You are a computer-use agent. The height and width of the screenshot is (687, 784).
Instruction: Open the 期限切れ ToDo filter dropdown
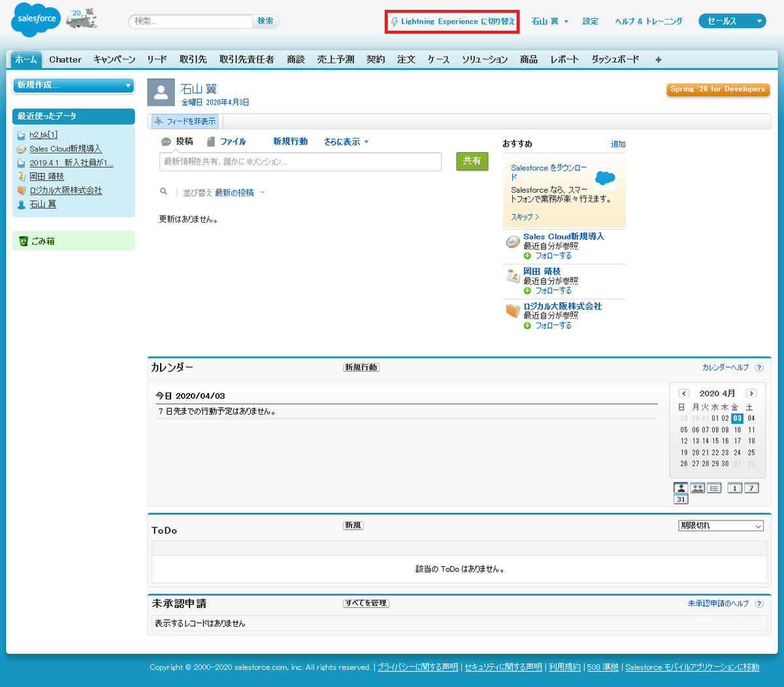click(721, 526)
